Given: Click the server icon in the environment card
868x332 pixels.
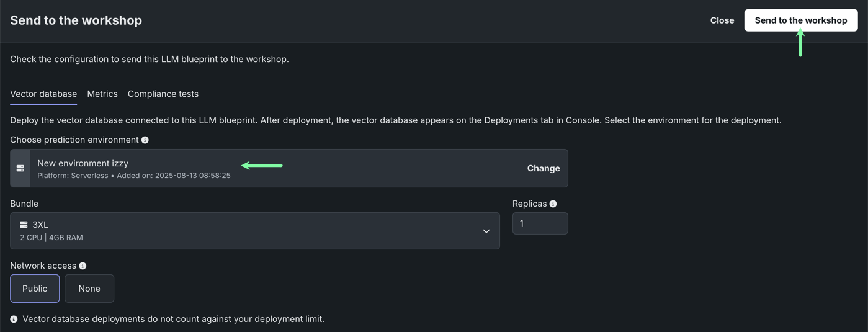Looking at the screenshot, I should point(20,168).
